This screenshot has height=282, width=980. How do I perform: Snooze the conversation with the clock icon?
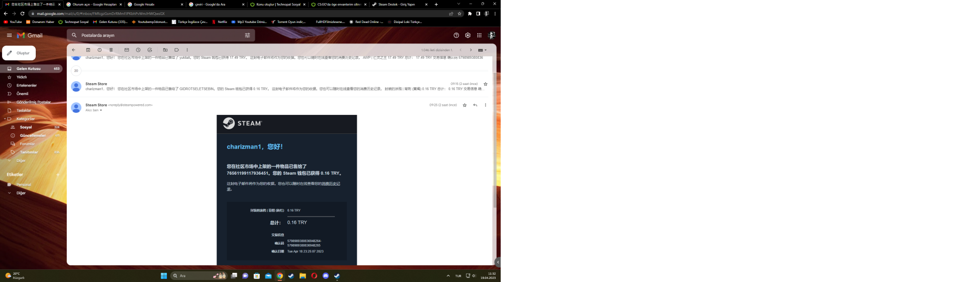click(x=138, y=50)
